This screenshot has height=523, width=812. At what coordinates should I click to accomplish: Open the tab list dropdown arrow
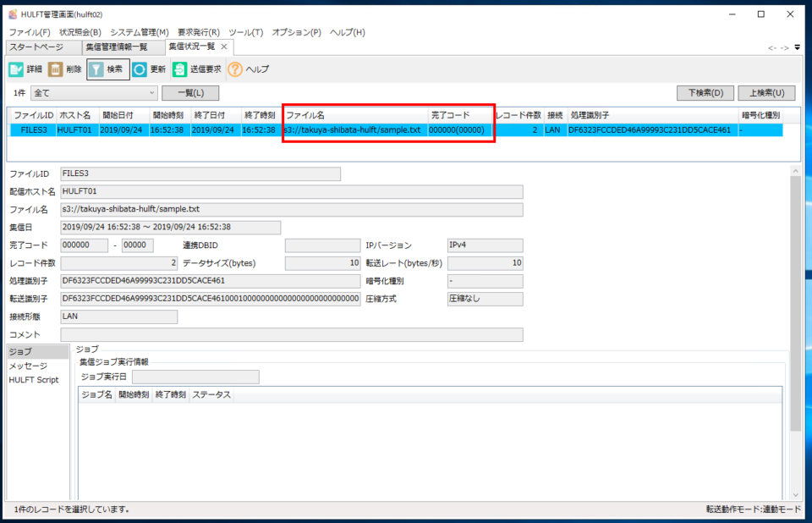pyautogui.click(x=798, y=47)
